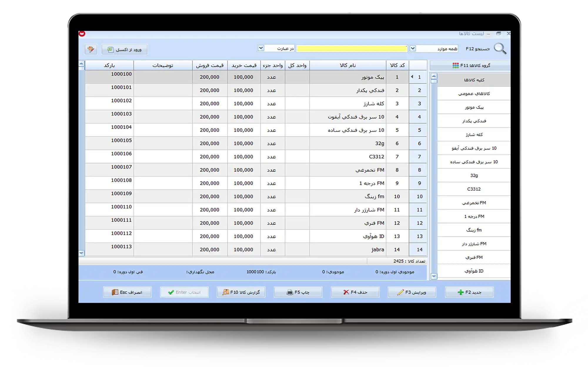Click کد کالا cell 9 in the table
Screen dimensions: 588x367
(x=397, y=183)
